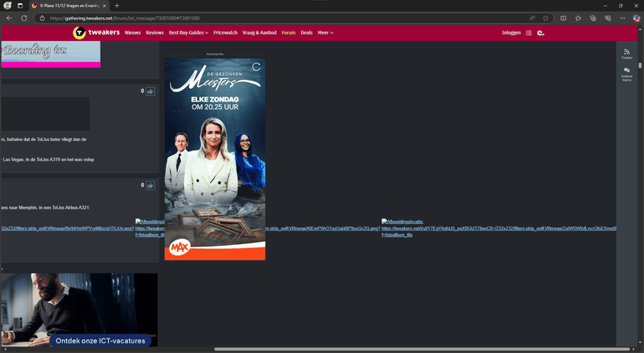Open the Favorites list icon
This screenshot has height=353, width=644.
click(578, 18)
